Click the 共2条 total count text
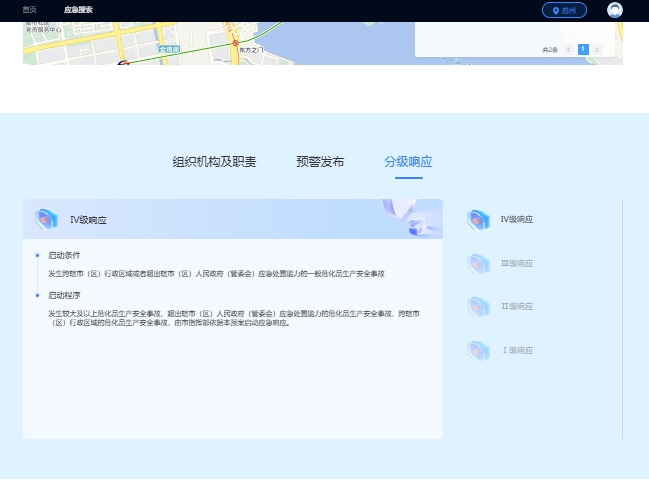This screenshot has width=649, height=480. click(550, 50)
